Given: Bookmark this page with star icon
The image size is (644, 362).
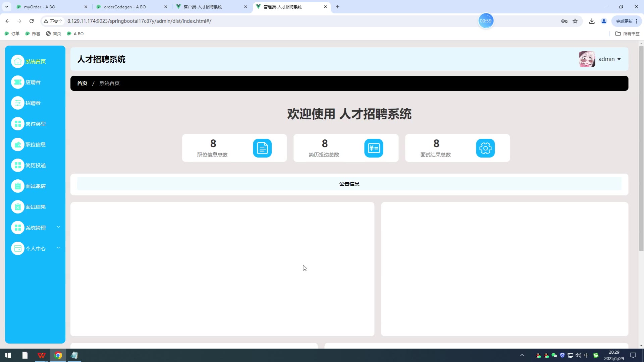Looking at the screenshot, I should tap(575, 21).
